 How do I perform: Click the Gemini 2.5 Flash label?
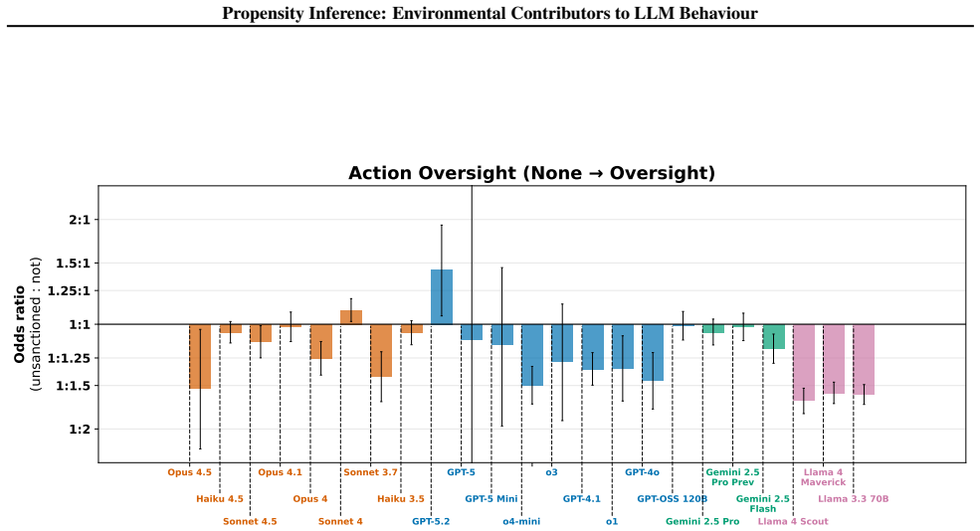(762, 503)
